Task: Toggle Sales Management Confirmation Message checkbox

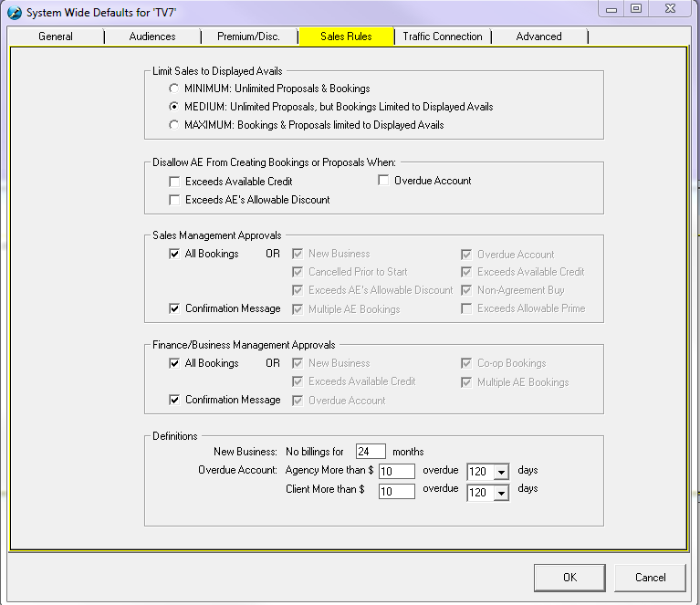Action: click(x=174, y=308)
